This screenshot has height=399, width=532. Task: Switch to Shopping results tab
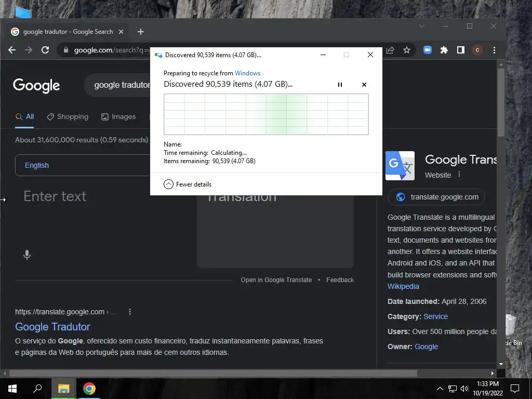click(x=68, y=117)
